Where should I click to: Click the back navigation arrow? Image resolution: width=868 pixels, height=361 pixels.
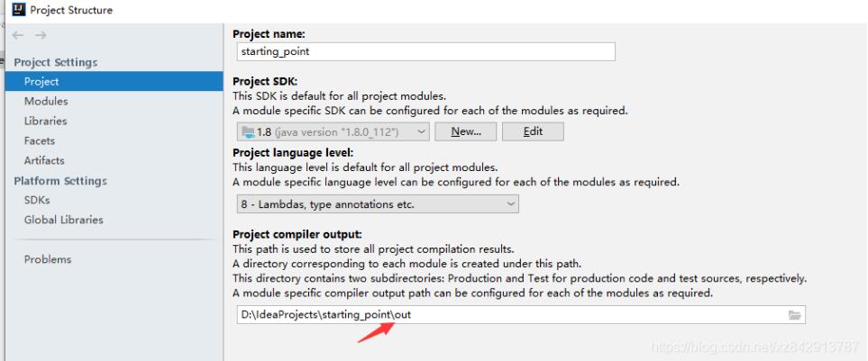tap(18, 37)
